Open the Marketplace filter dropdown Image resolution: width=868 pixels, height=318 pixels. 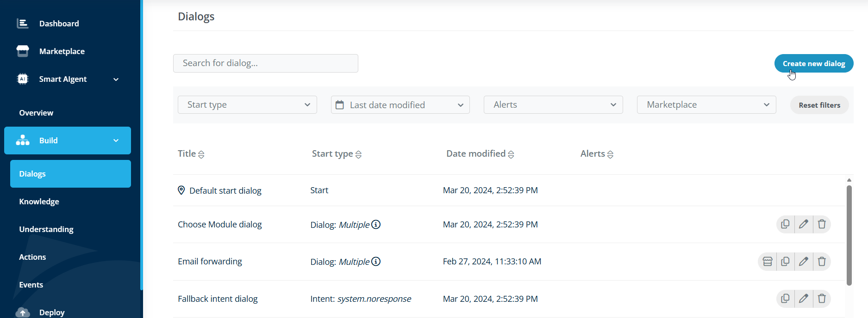706,105
